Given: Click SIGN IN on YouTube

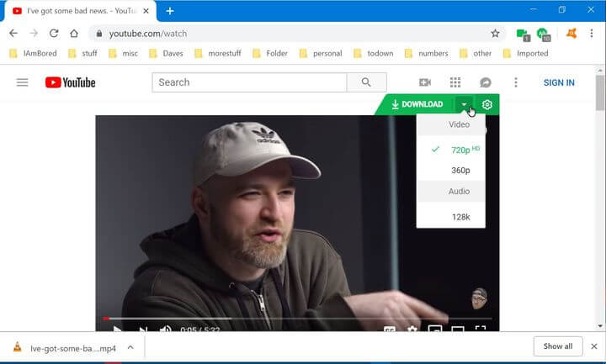Looking at the screenshot, I should pyautogui.click(x=559, y=82).
